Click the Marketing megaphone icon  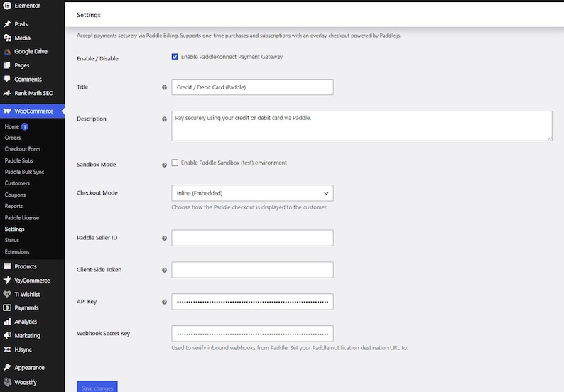(7, 335)
